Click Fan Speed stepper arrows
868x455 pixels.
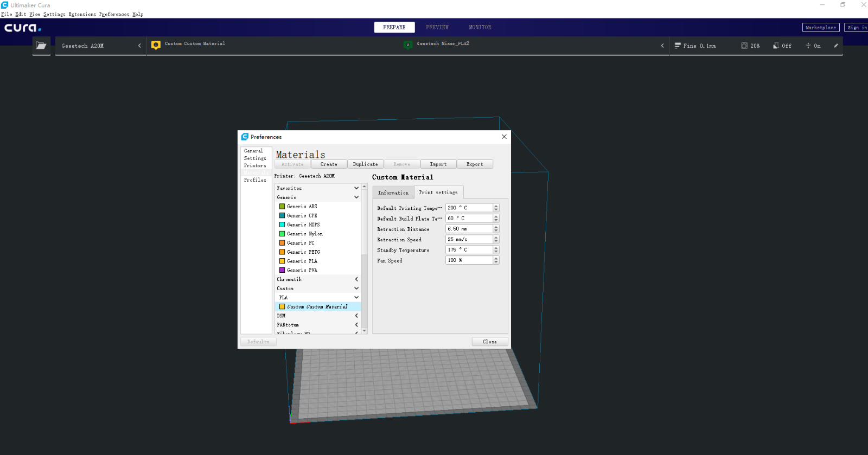click(x=496, y=260)
